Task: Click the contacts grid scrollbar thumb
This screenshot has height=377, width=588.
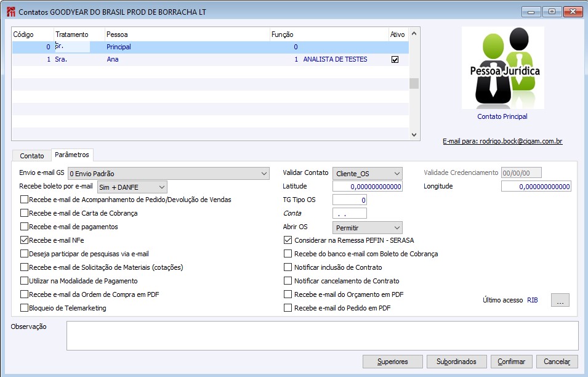Action: click(414, 83)
